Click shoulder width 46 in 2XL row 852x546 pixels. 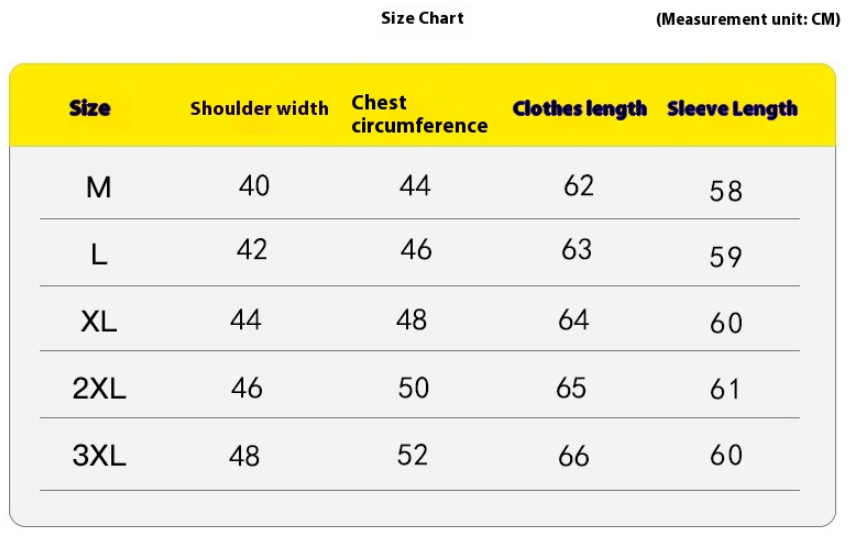(247, 388)
